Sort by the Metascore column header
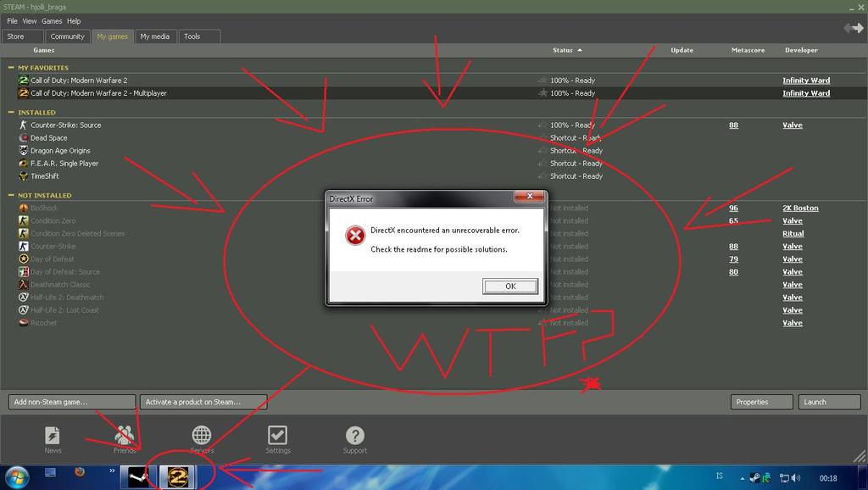 click(x=748, y=50)
